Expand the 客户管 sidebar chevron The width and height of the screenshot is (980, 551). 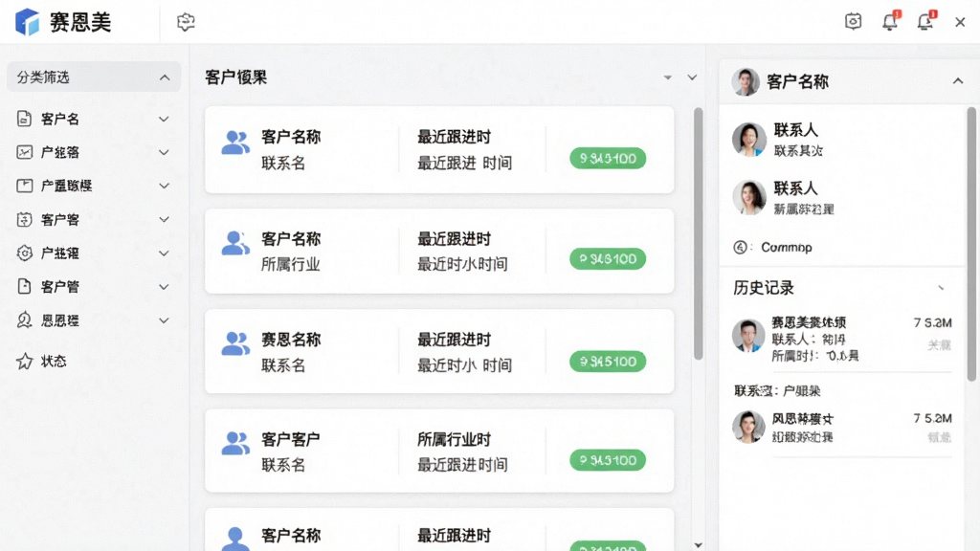click(164, 287)
